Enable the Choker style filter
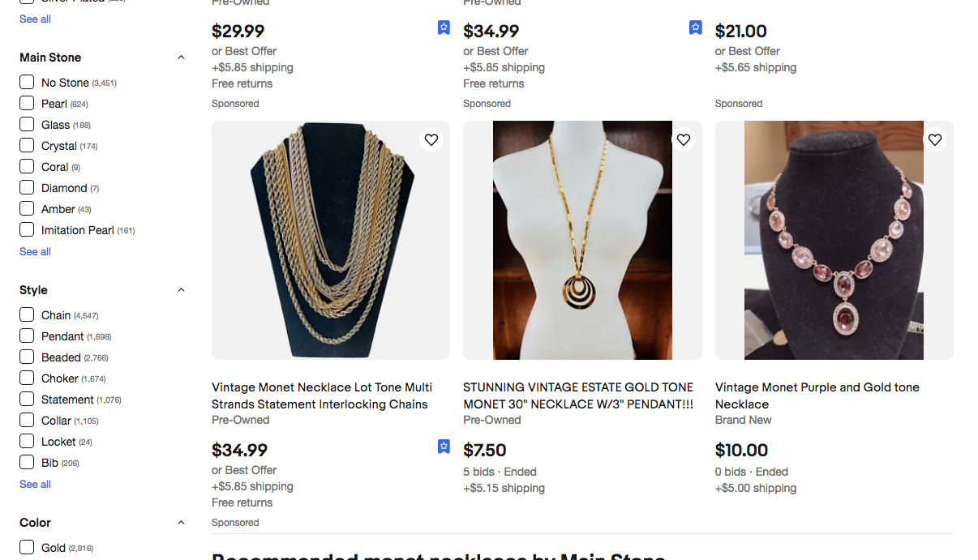The height and width of the screenshot is (560, 978). (x=27, y=378)
